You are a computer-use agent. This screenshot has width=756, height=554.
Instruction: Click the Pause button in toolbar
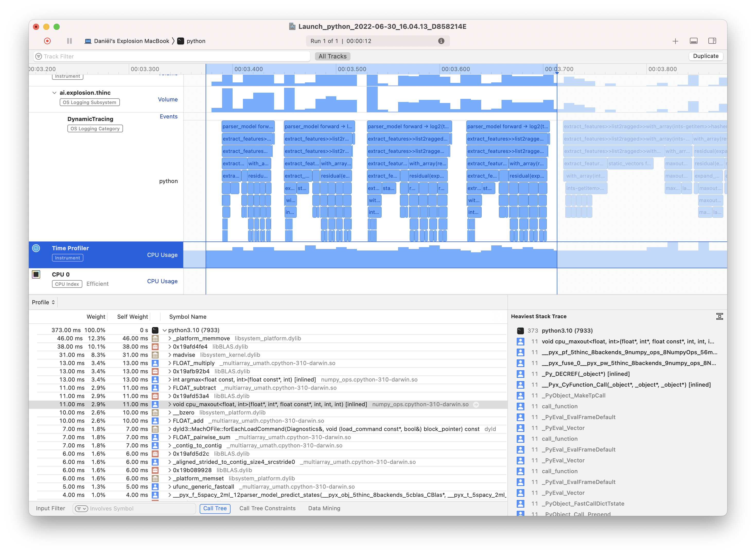(x=69, y=41)
